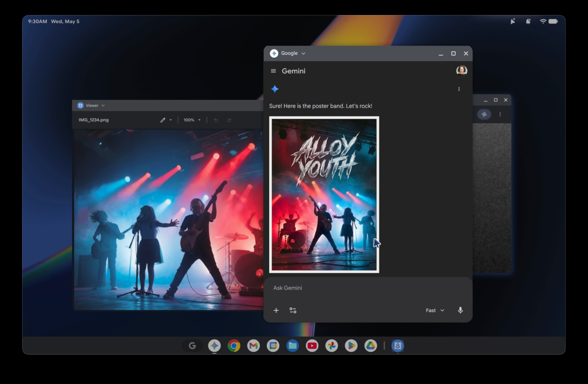Focus the Ask Gemini input field
588x384 pixels.
tap(368, 288)
